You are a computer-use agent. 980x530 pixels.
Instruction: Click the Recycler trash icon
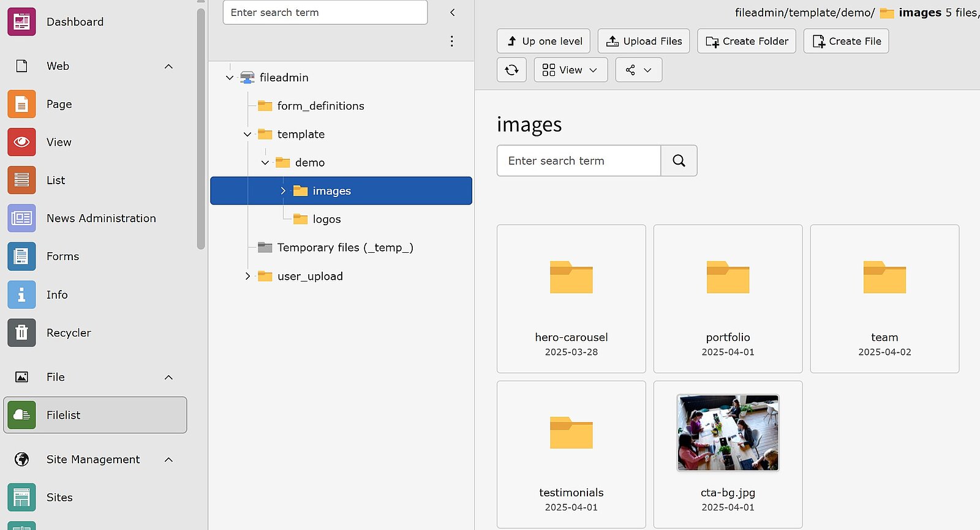point(21,333)
